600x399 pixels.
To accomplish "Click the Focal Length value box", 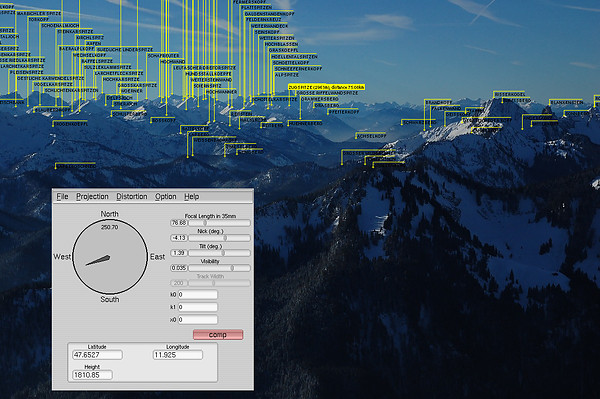I will (x=179, y=223).
